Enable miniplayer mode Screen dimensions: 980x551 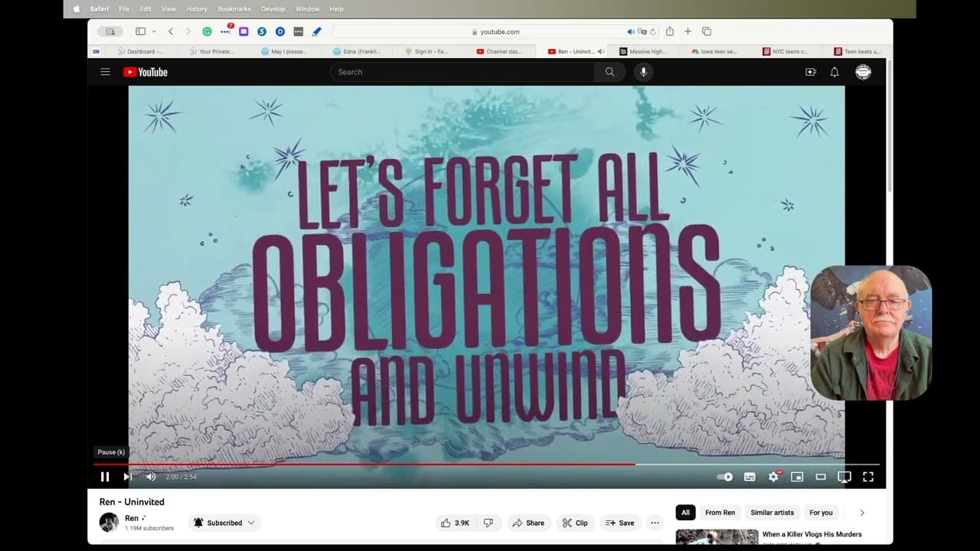[x=797, y=477]
